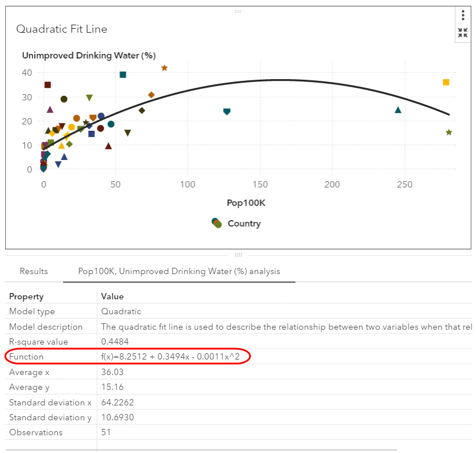The width and height of the screenshot is (476, 453).
Task: Open the three-dot options menu
Action: (x=463, y=16)
